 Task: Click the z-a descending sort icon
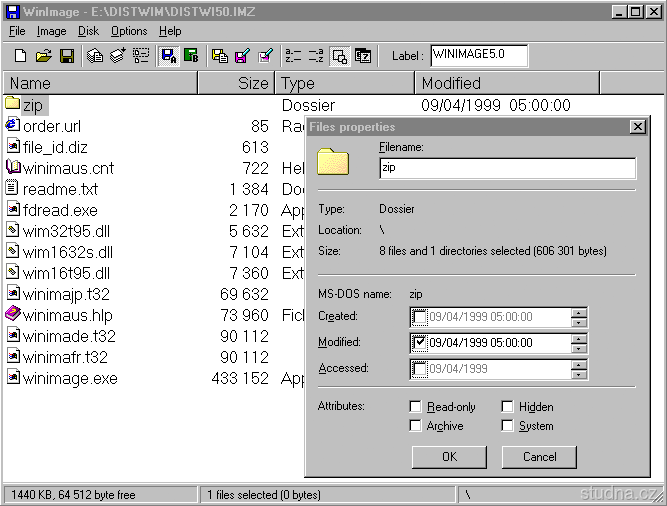[x=316, y=56]
